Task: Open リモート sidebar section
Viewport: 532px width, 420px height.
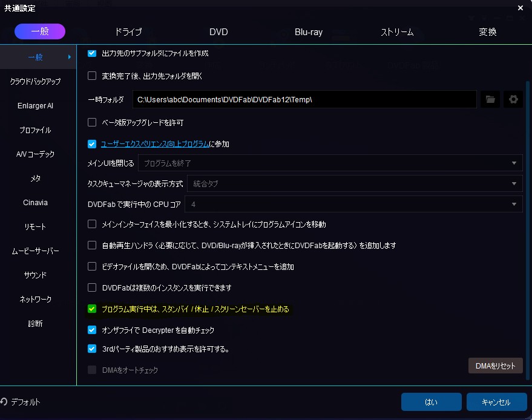Action: [35, 226]
